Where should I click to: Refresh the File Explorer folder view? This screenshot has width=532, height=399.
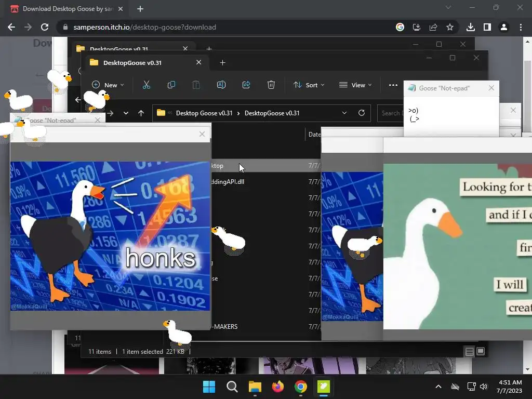[x=362, y=113]
